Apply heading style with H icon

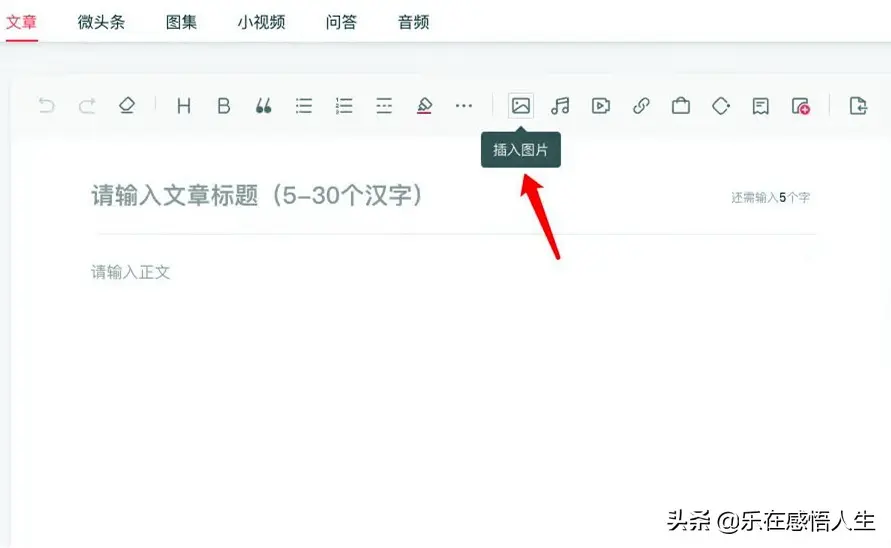click(x=183, y=106)
